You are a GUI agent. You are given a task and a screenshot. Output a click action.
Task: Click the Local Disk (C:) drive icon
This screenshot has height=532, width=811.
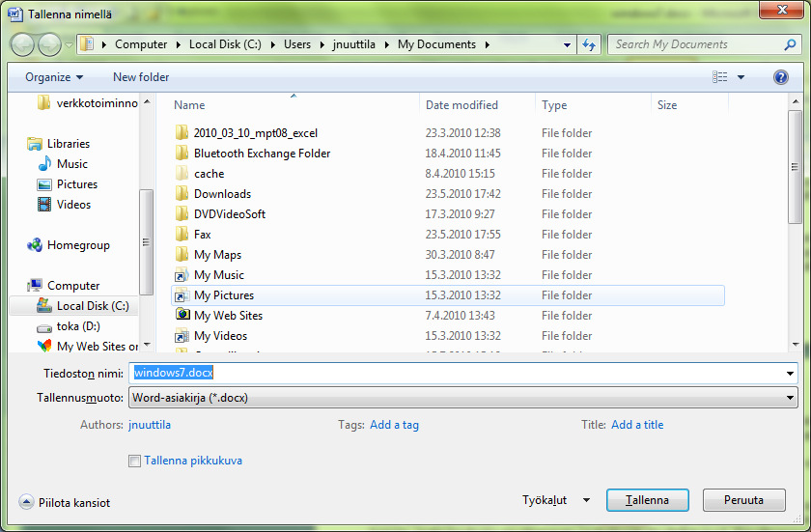(x=44, y=305)
